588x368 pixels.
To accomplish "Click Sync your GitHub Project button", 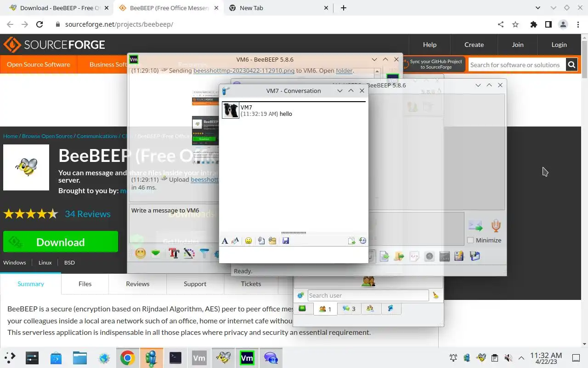I will 435,64.
